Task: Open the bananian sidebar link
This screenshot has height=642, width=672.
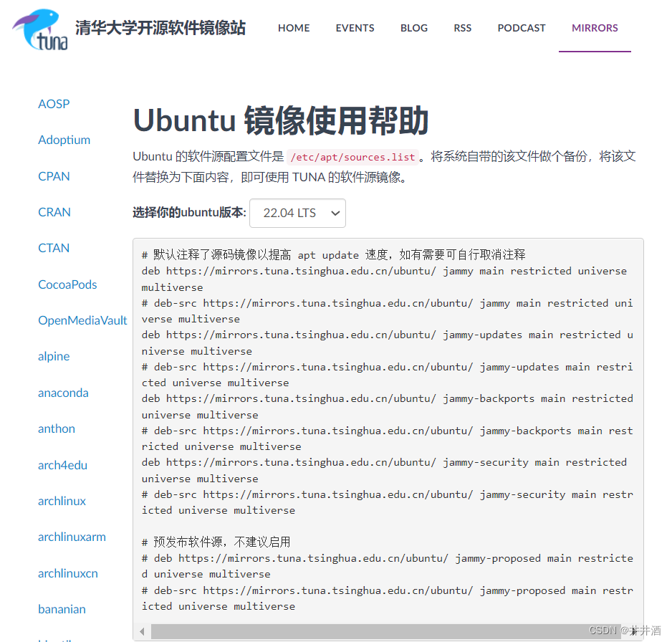Action: point(62,609)
